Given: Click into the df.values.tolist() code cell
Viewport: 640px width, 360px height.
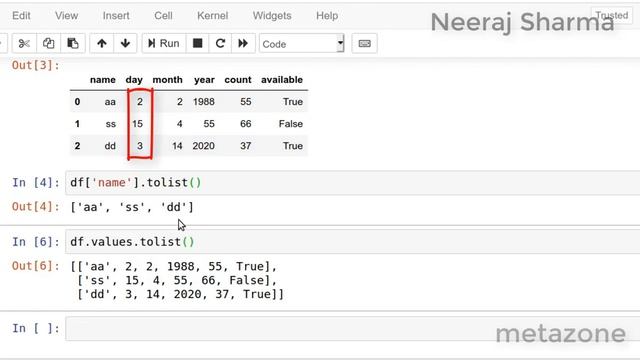Looking at the screenshot, I should click(x=353, y=242).
